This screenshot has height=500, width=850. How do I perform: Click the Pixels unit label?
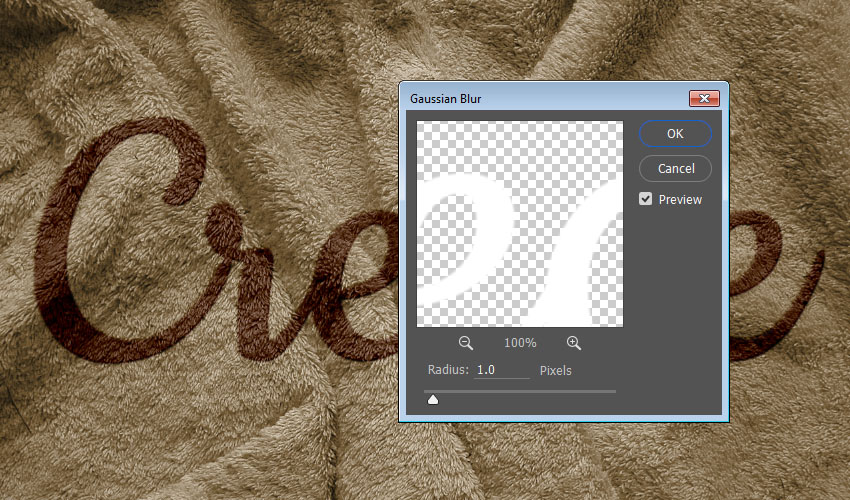pyautogui.click(x=555, y=370)
